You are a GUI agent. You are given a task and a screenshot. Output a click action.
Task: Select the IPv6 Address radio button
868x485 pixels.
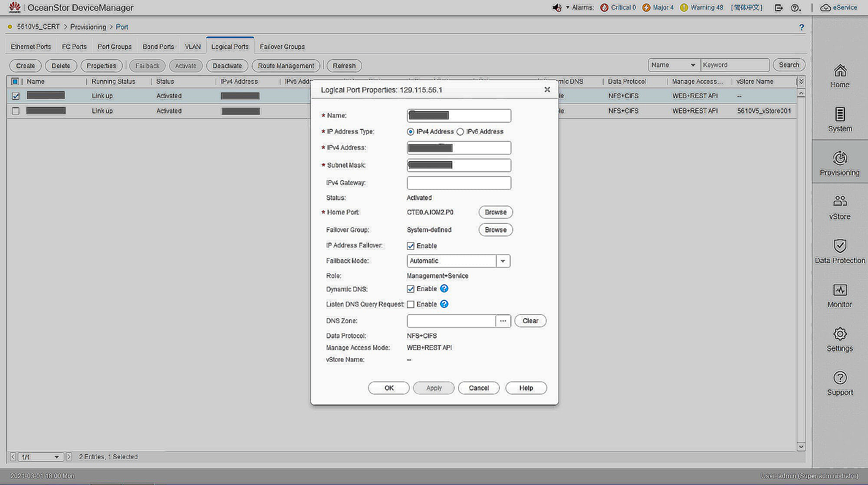pos(460,132)
